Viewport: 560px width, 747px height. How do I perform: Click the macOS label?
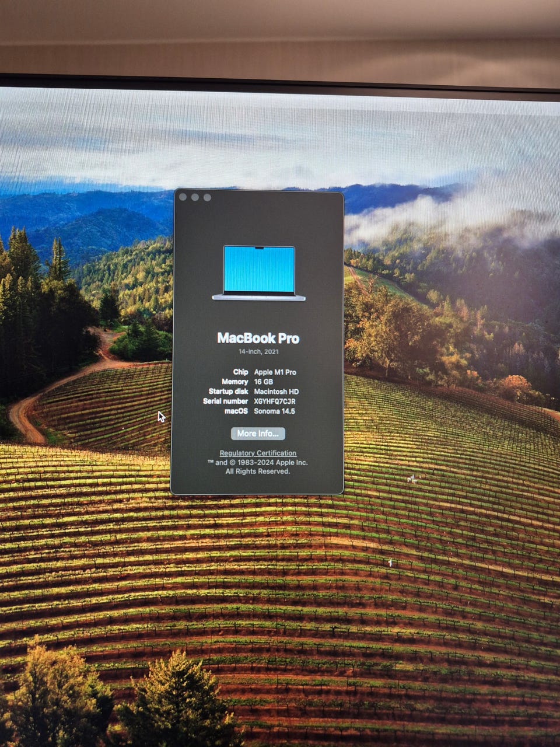pyautogui.click(x=236, y=411)
